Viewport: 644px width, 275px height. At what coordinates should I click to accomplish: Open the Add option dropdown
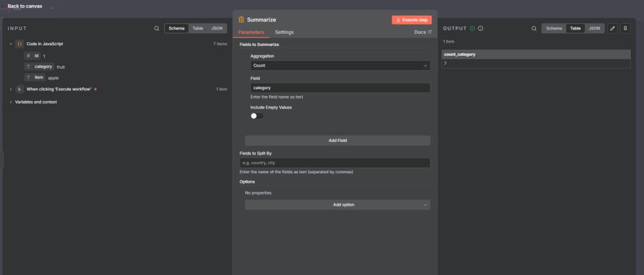coord(338,205)
